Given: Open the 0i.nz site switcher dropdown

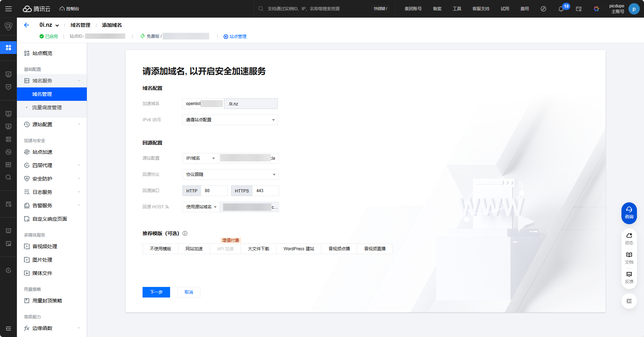Looking at the screenshot, I should (x=49, y=25).
